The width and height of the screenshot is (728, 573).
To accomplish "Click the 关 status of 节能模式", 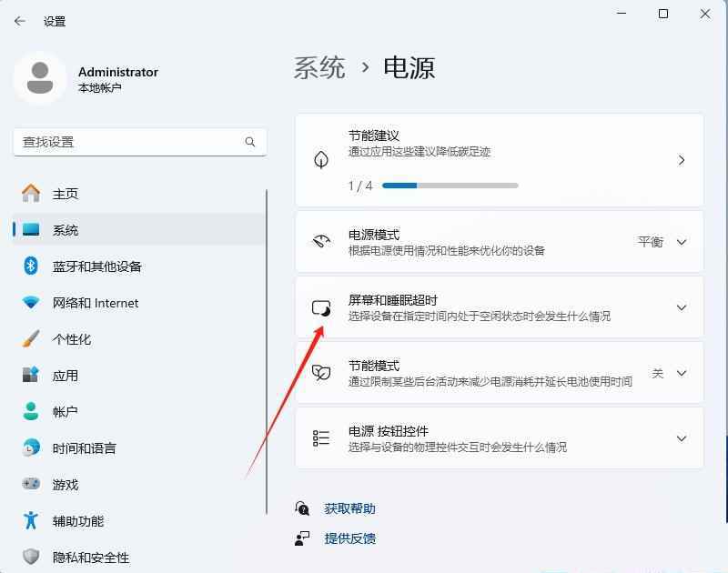I will (x=657, y=373).
